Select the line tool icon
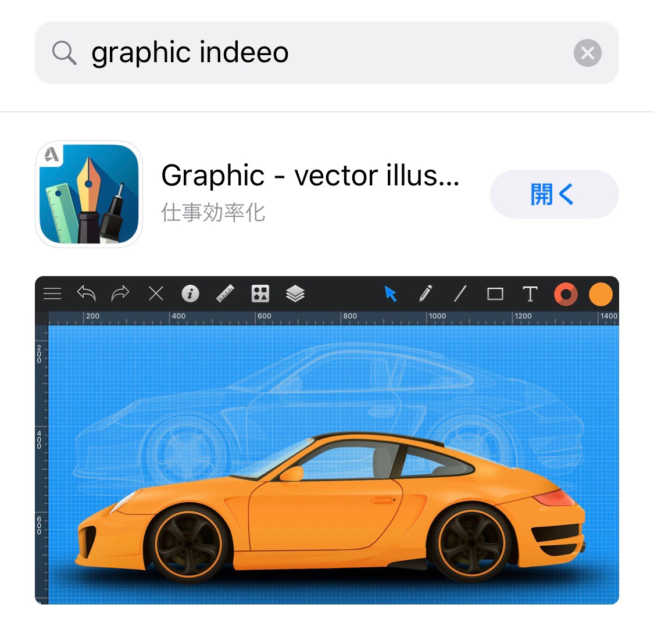Viewport: 654px width, 644px height. click(x=460, y=294)
